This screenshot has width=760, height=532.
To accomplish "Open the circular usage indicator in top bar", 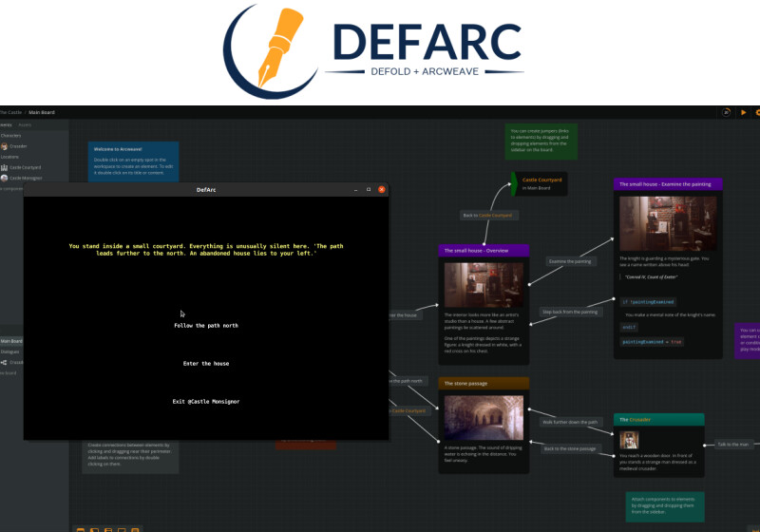I will (x=726, y=112).
